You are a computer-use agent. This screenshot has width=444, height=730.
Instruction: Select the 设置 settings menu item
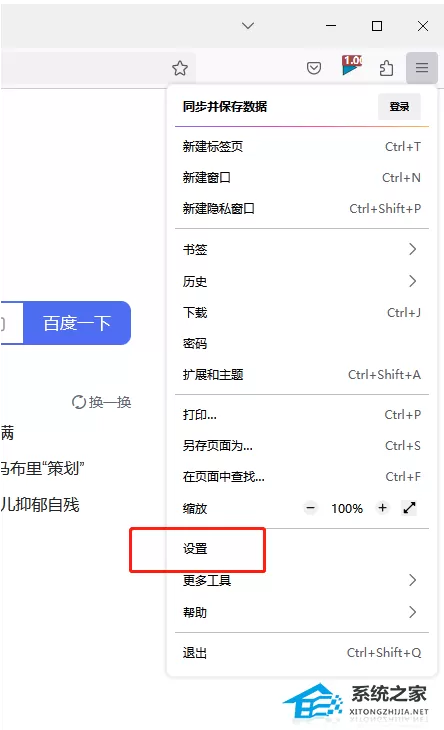(302, 549)
